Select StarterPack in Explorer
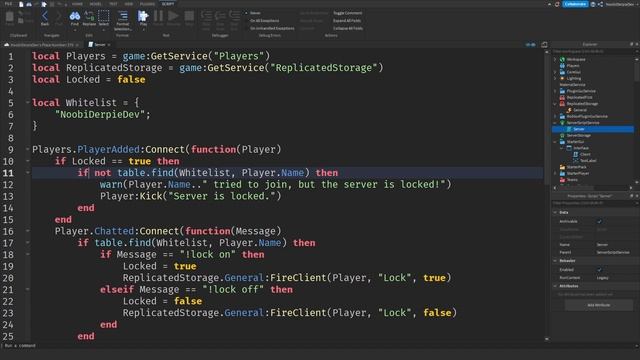 click(576, 167)
